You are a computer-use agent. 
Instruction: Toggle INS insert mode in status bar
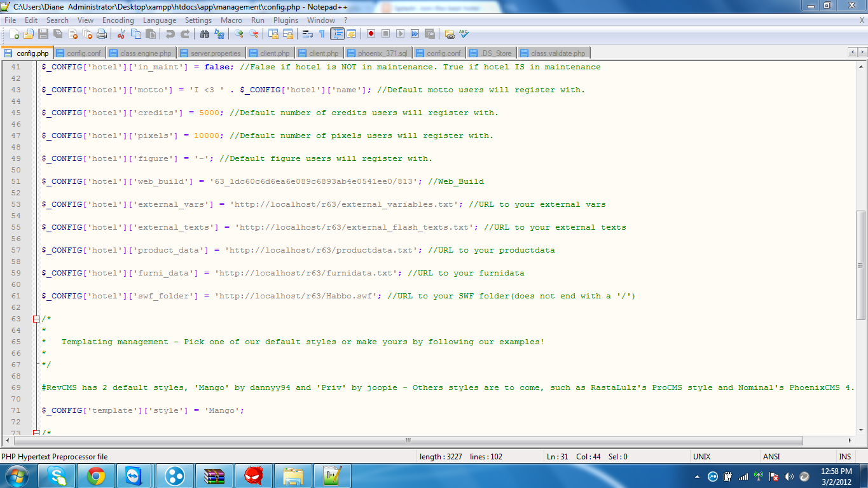point(844,457)
